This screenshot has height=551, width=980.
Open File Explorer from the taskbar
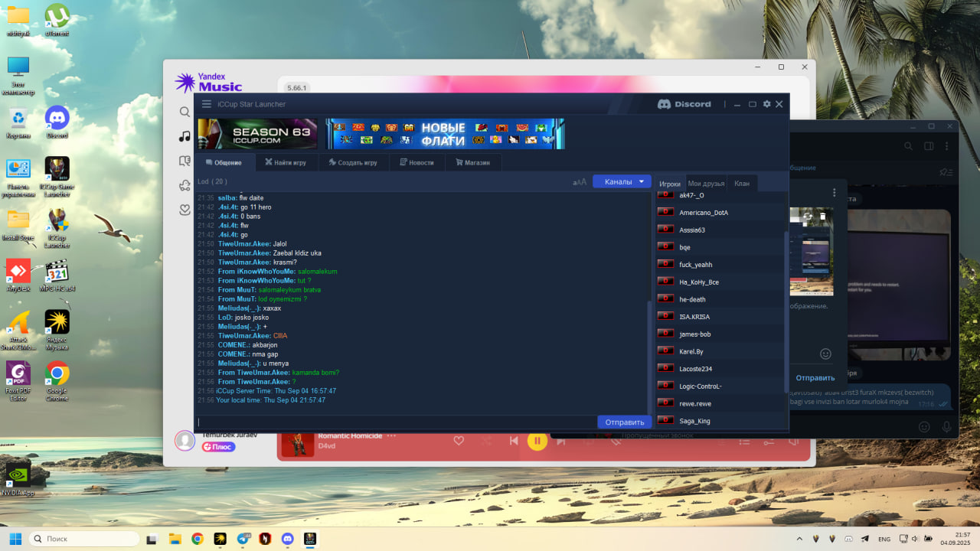tap(175, 539)
